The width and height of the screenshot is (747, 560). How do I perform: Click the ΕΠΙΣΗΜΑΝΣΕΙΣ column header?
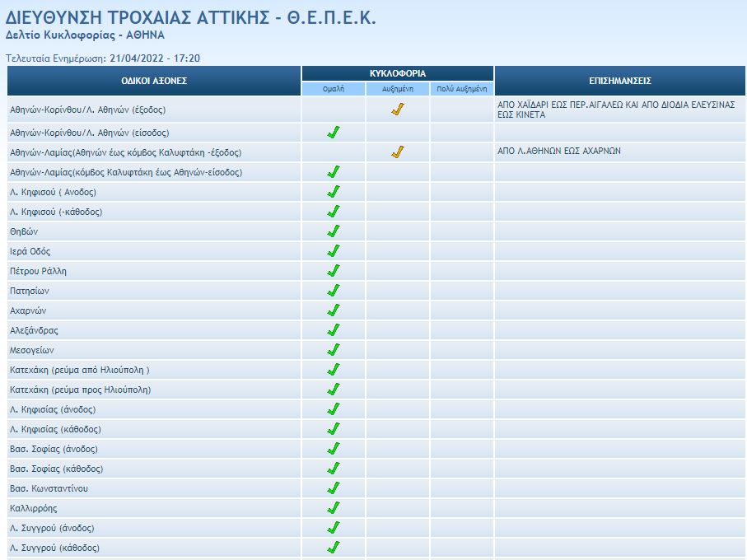pos(620,81)
